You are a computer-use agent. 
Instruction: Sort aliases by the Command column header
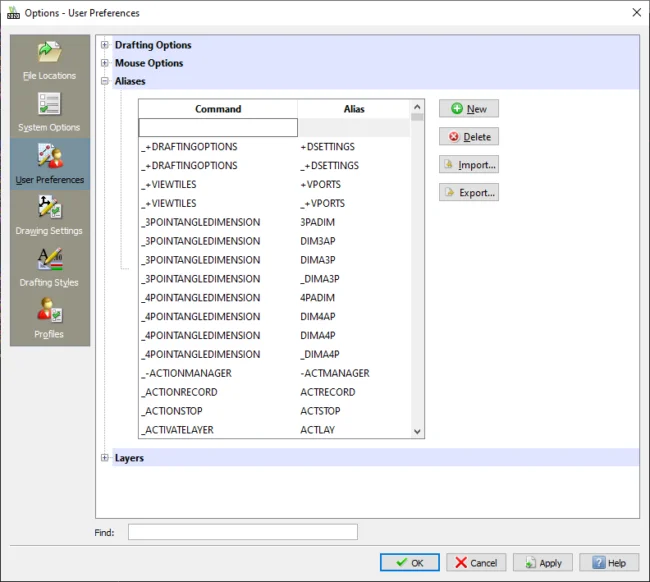click(218, 109)
